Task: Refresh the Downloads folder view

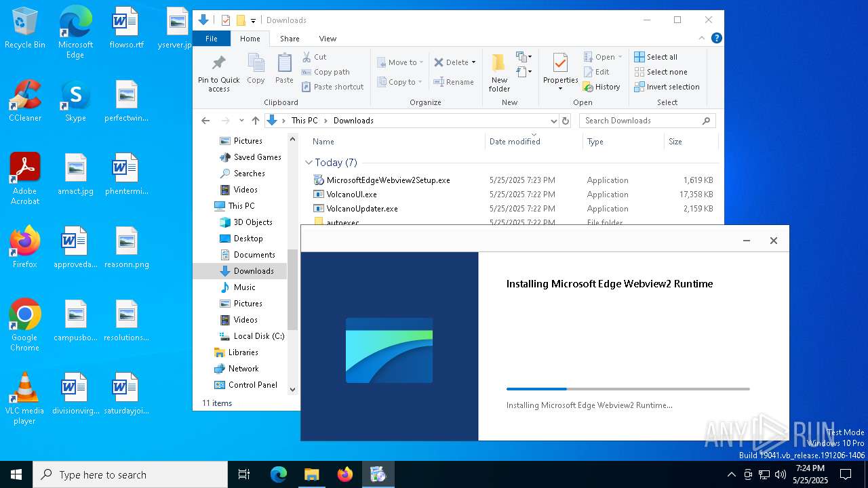Action: (566, 121)
